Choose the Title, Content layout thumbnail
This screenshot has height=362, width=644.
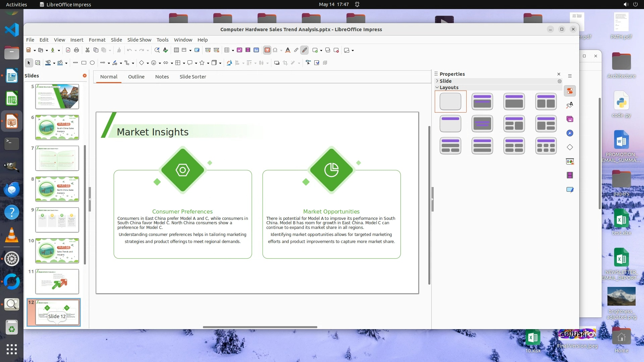[514, 102]
